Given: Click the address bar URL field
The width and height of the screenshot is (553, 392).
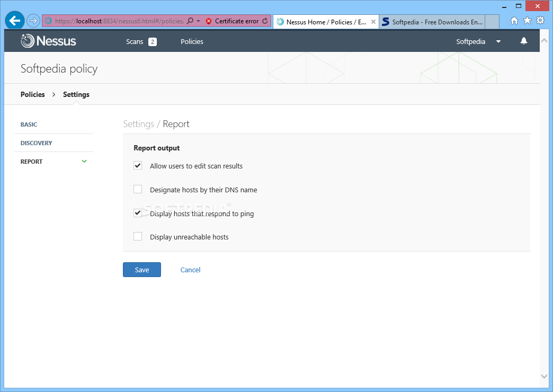Looking at the screenshot, I should [119, 21].
